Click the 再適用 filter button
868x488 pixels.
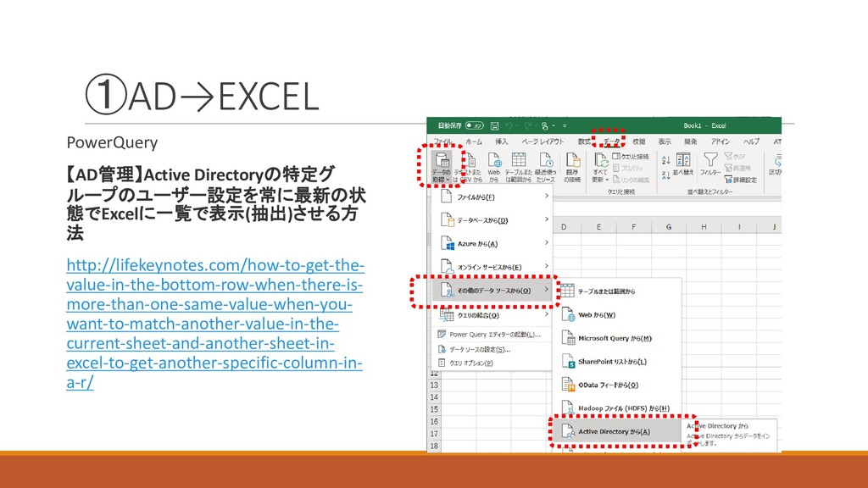click(x=738, y=168)
